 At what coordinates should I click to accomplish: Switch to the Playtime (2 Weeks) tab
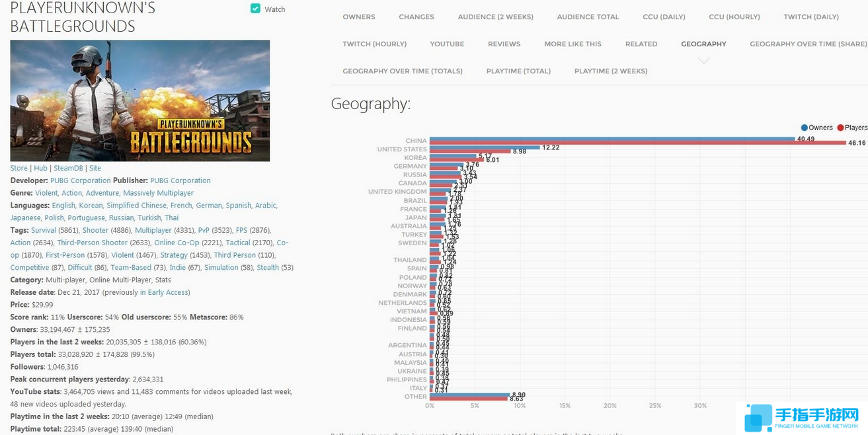pos(611,71)
